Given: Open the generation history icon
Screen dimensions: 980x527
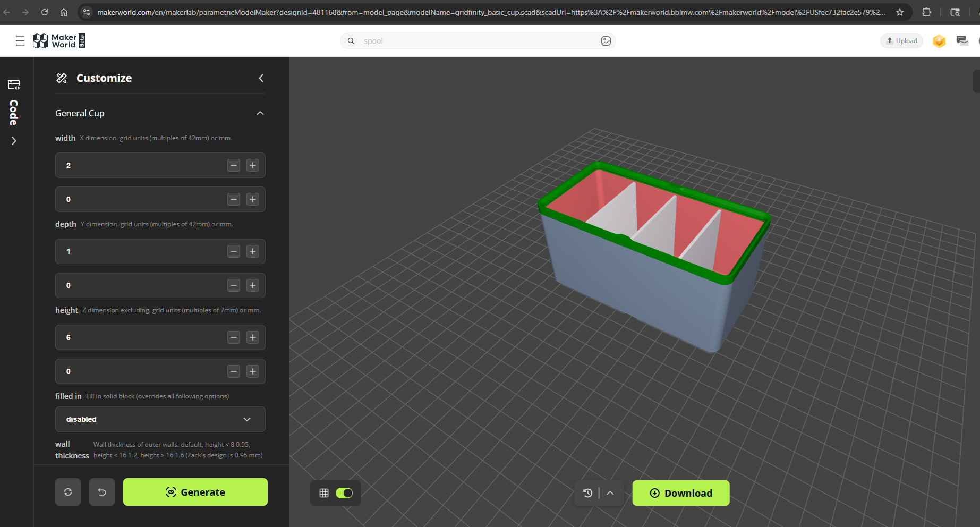Looking at the screenshot, I should pyautogui.click(x=587, y=493).
